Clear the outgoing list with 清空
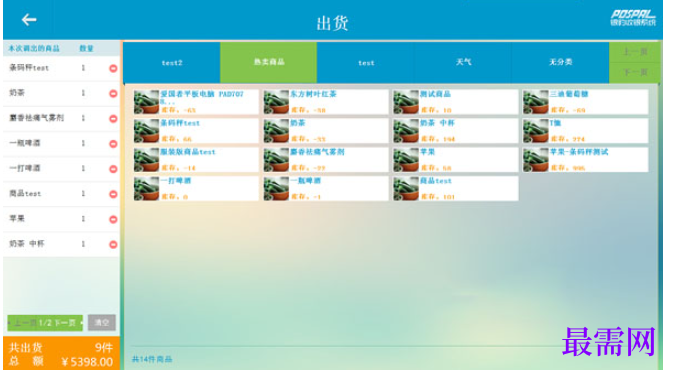 [102, 323]
